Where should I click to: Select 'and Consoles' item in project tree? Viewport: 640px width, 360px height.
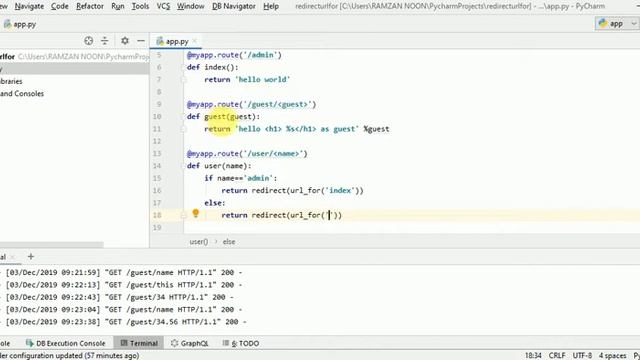click(22, 93)
